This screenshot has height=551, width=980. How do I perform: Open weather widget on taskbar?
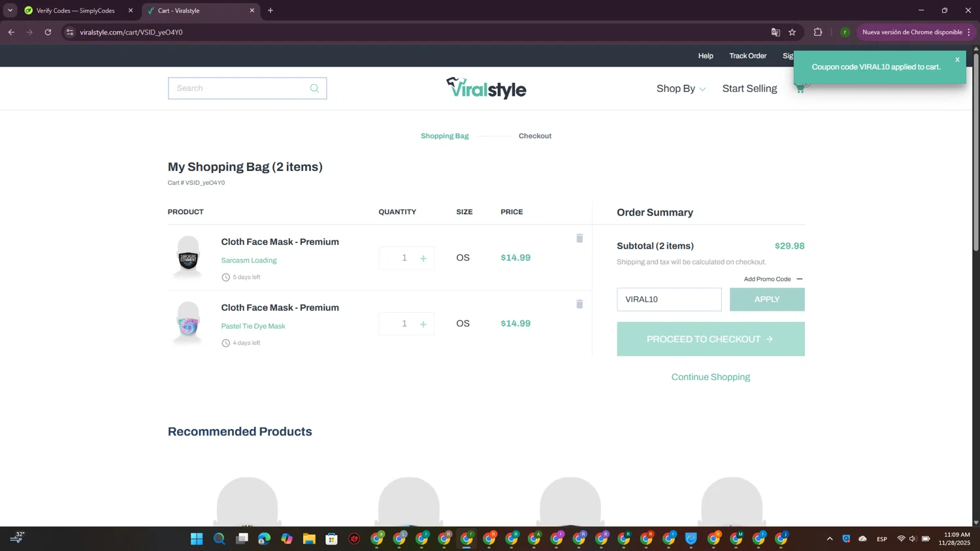(x=17, y=537)
